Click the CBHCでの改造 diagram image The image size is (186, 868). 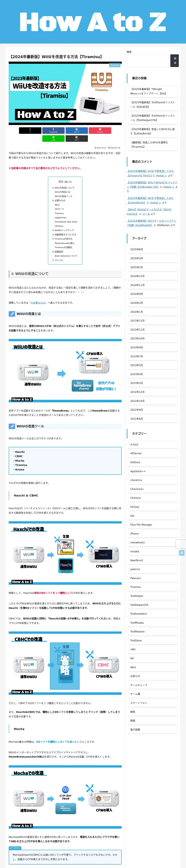[65, 663]
